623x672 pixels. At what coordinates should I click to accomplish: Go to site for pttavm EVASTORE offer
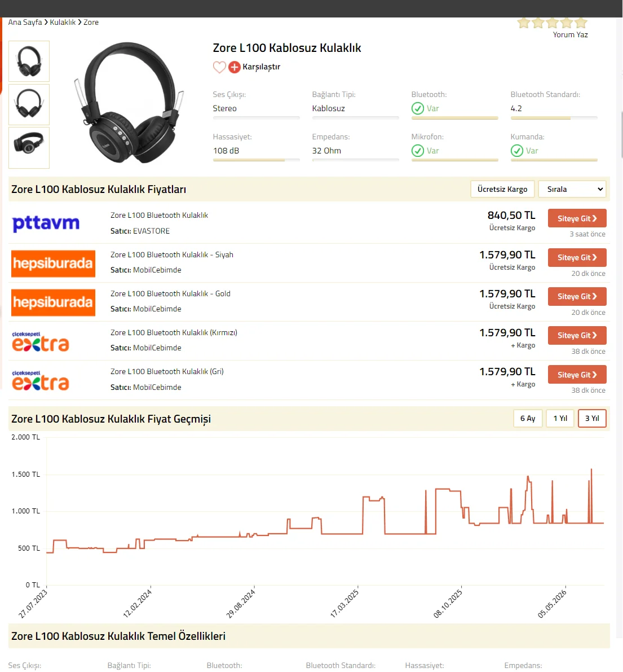pos(577,218)
